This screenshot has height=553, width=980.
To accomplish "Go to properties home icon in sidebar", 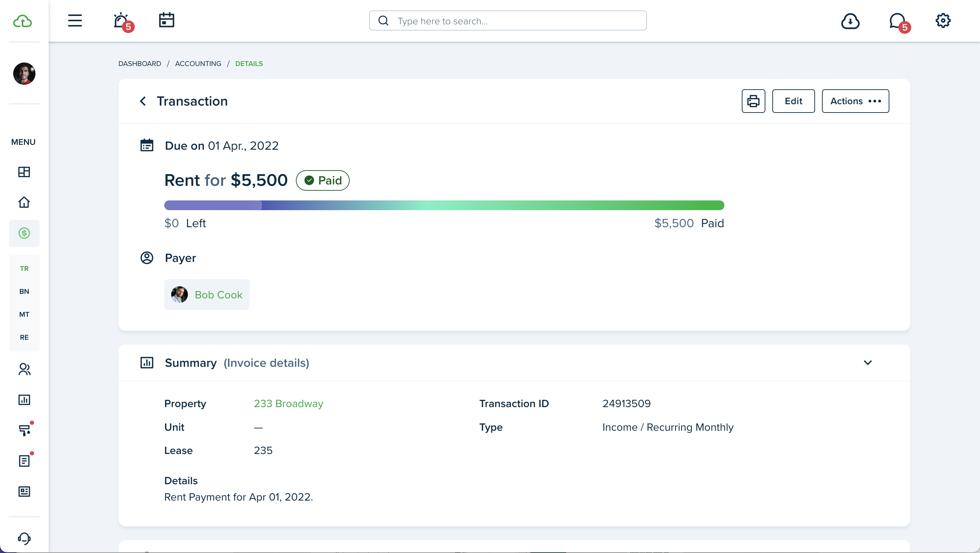I will 24,202.
